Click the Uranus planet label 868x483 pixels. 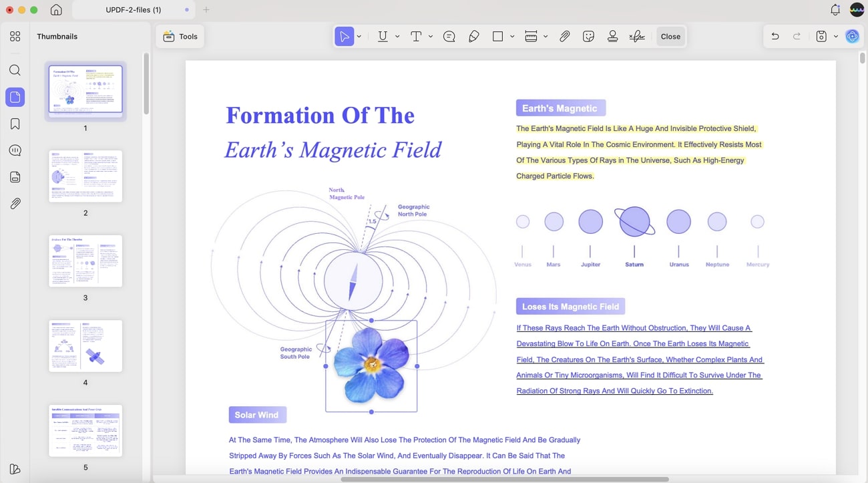tap(679, 265)
